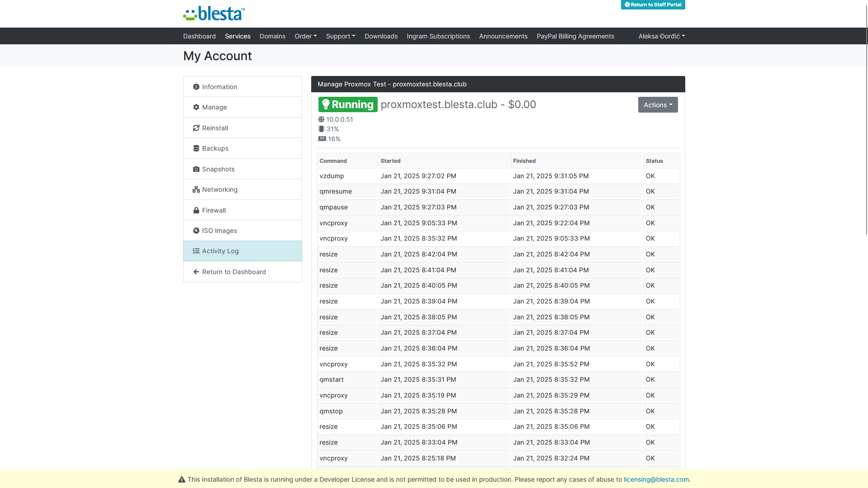Click vncproxy started 8:25:18 PM row

pos(498,458)
